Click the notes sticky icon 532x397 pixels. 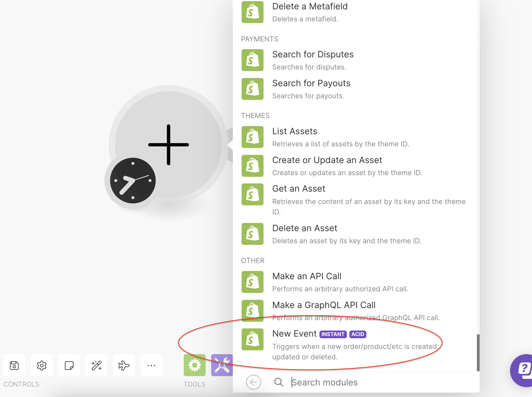pos(69,365)
